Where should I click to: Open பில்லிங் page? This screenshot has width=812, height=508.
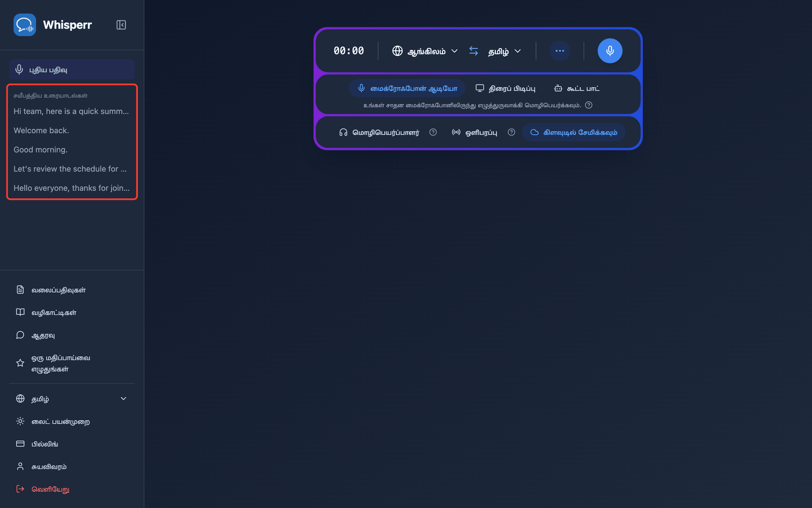pyautogui.click(x=72, y=443)
